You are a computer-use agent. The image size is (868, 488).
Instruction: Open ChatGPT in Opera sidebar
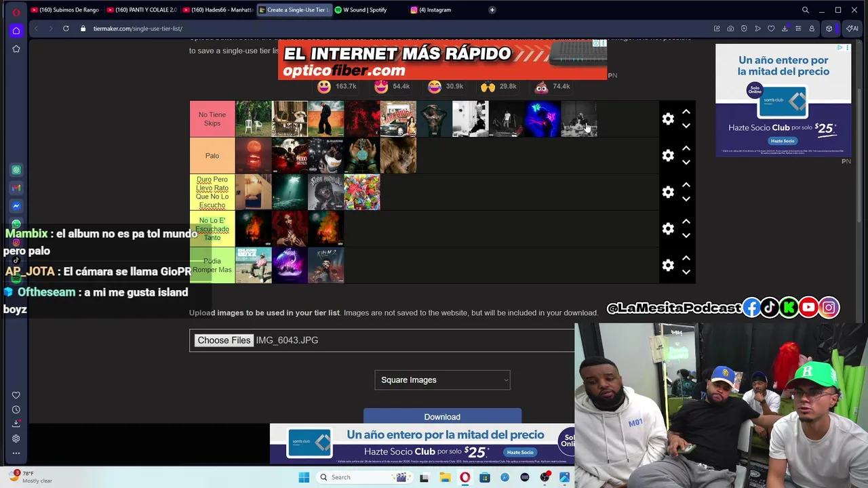(16, 170)
